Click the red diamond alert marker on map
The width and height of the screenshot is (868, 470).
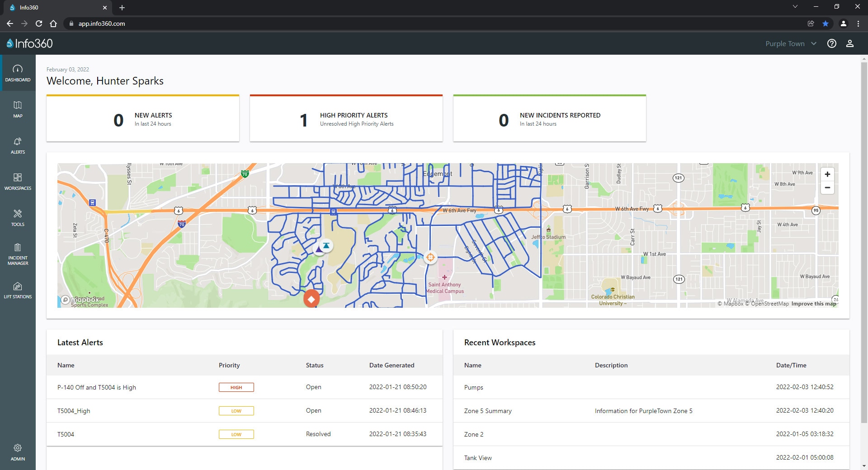click(x=311, y=299)
